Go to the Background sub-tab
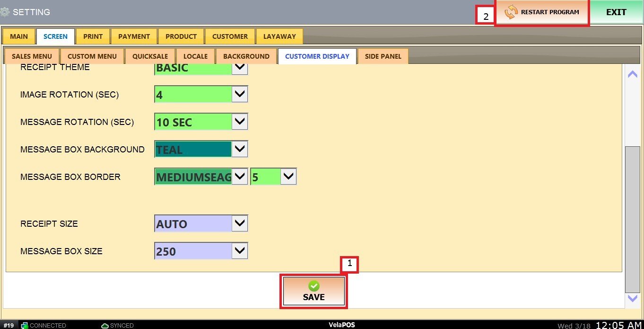The width and height of the screenshot is (644, 329). (246, 56)
